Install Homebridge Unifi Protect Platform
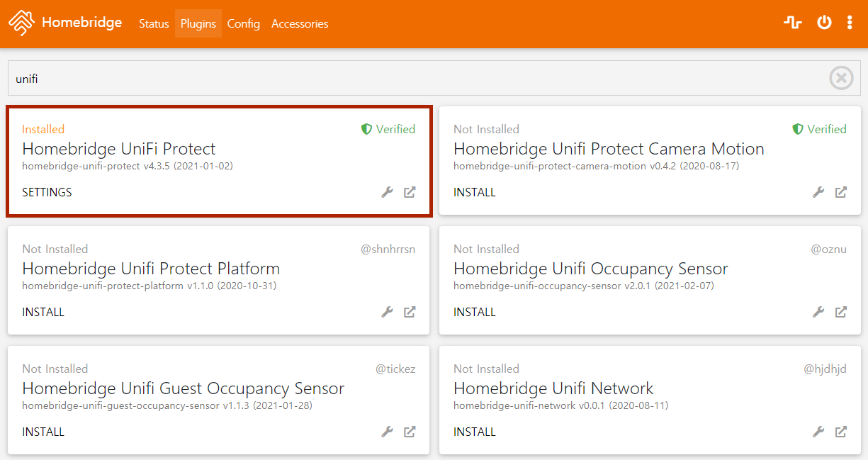The image size is (868, 460). pos(43,312)
